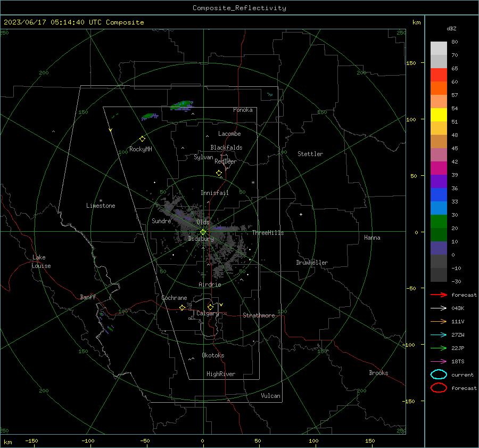
Task: Click the red forecast arrow in legend
Action: pyautogui.click(x=439, y=295)
